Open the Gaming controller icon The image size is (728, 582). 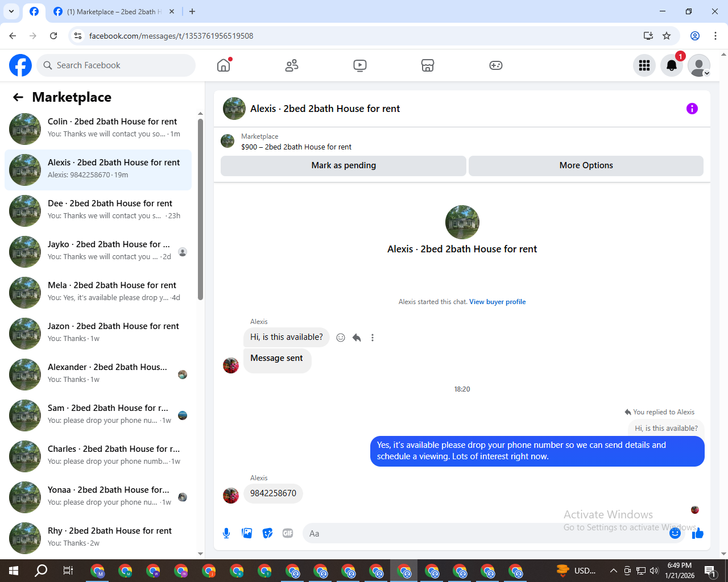[x=496, y=65]
